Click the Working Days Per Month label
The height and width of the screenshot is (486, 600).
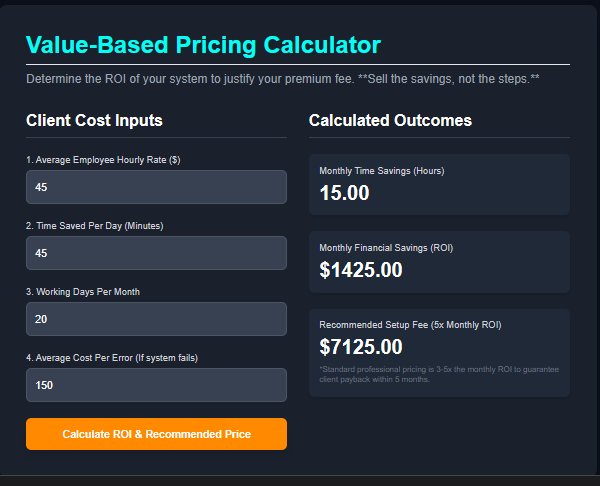pyautogui.click(x=97, y=292)
